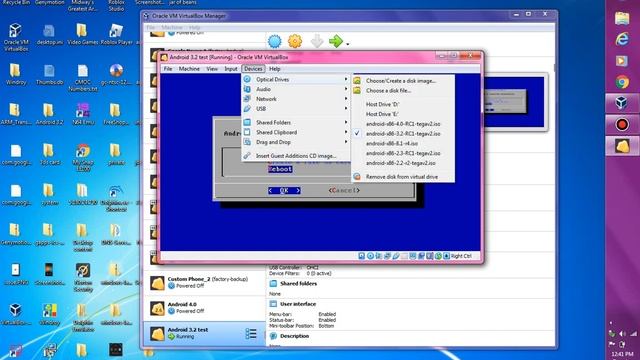Select android-x86-2.2-r2-tegav2.iso disk image
The height and width of the screenshot is (360, 640).
click(403, 163)
